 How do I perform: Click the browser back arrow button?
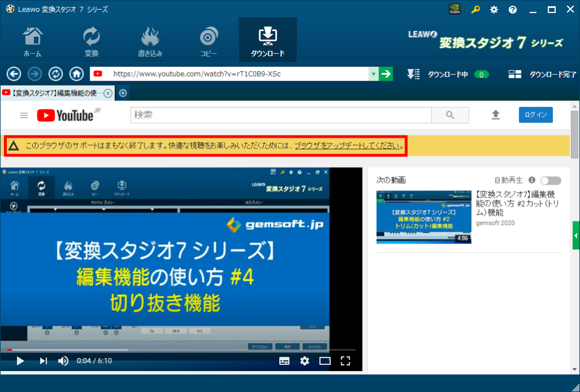14,74
